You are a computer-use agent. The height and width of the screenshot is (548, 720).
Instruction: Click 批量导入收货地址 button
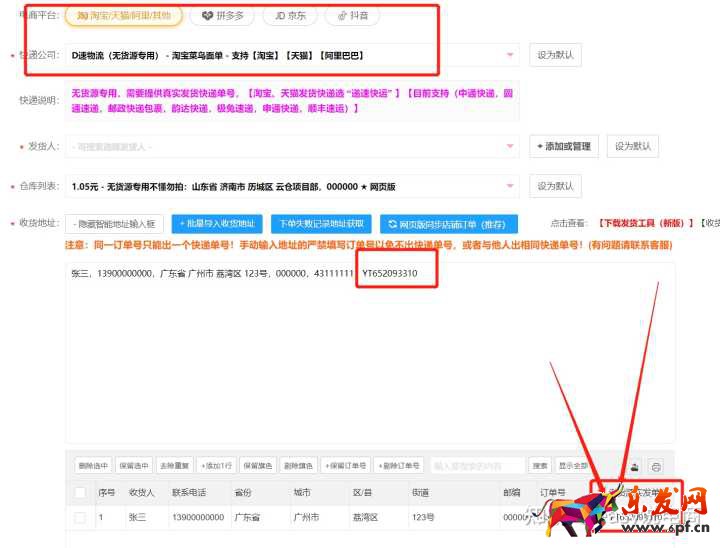[217, 224]
